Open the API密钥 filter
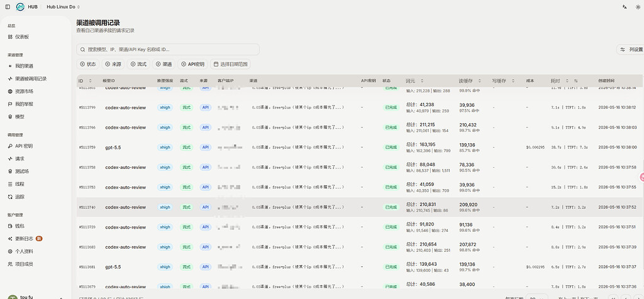 pyautogui.click(x=192, y=64)
